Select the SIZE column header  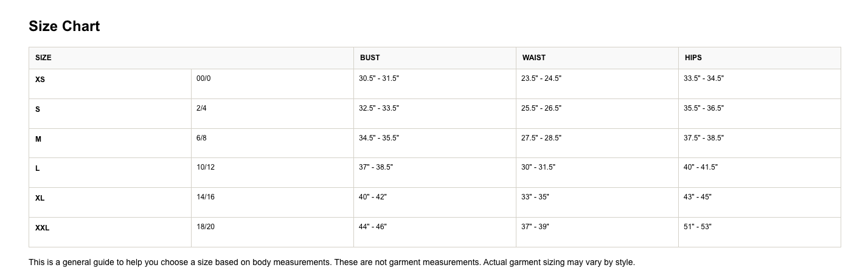(43, 58)
